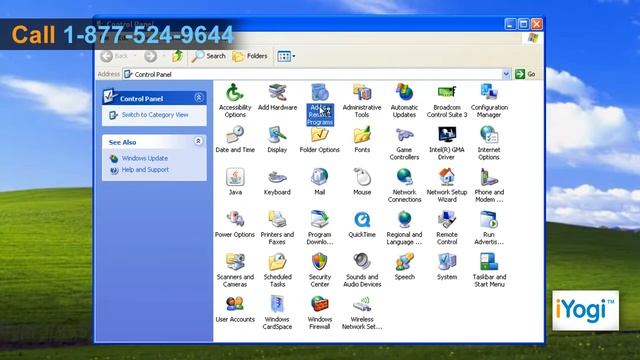Open Internet Options applet
This screenshot has height=360, width=640.
(489, 143)
